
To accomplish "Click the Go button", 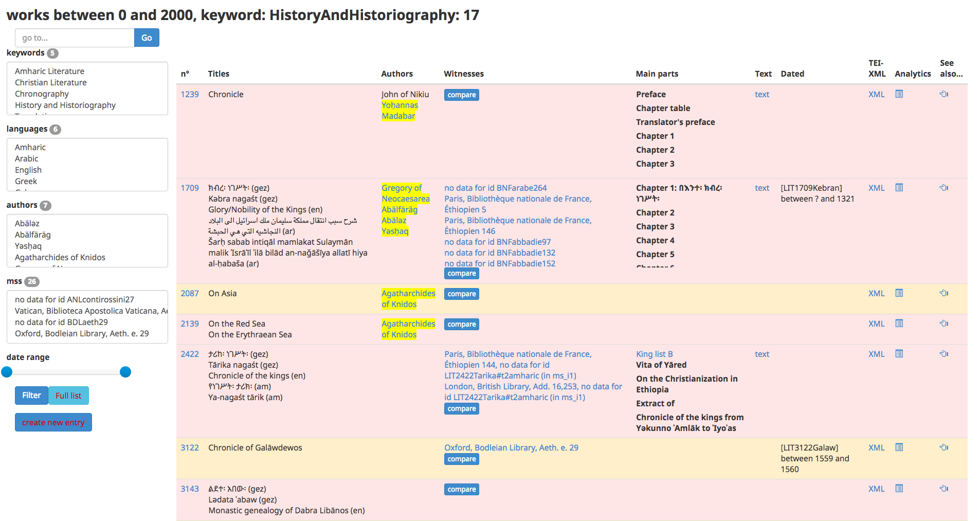I will pyautogui.click(x=147, y=38).
